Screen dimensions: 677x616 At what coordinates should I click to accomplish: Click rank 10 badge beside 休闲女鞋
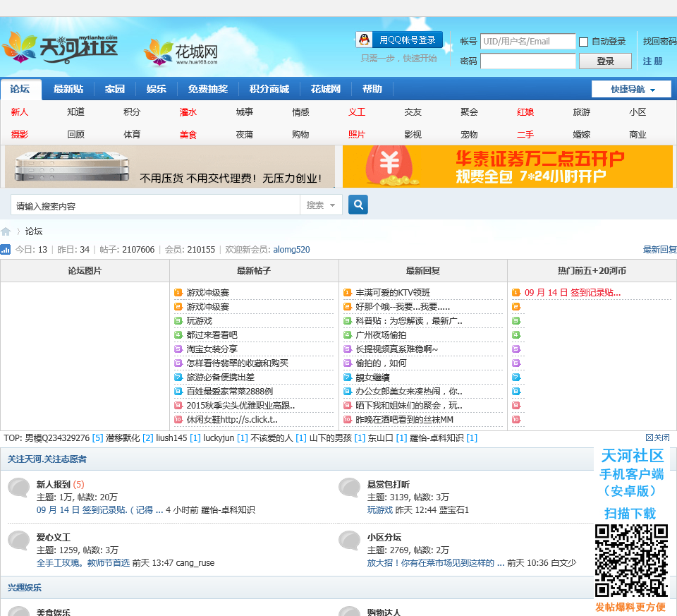click(x=178, y=419)
